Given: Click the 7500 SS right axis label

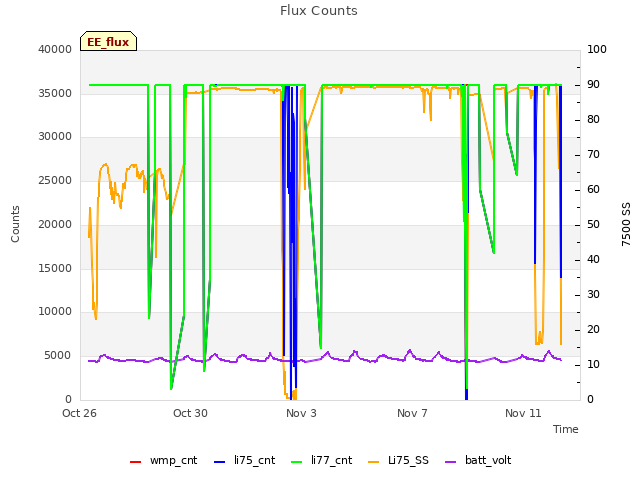Looking at the screenshot, I should (x=626, y=224).
